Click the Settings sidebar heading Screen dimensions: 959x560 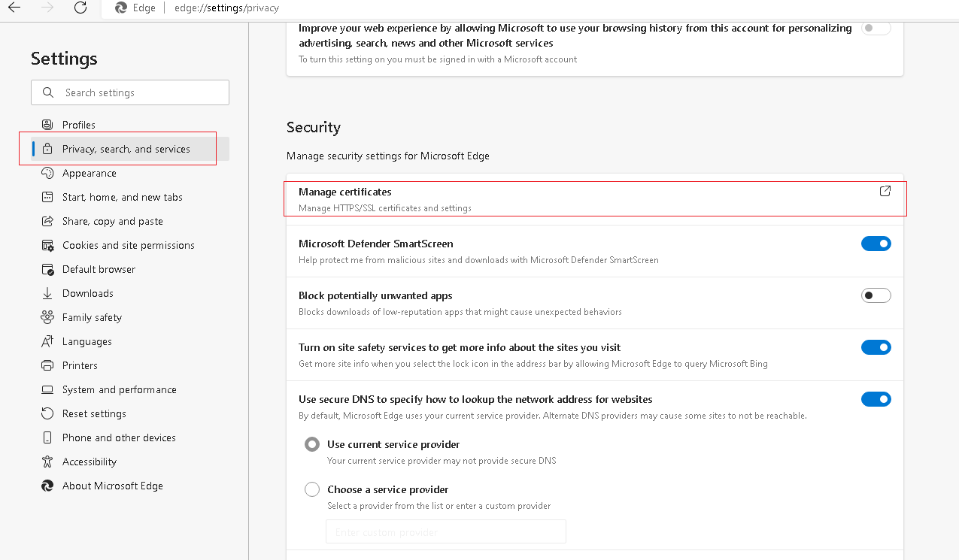(64, 59)
